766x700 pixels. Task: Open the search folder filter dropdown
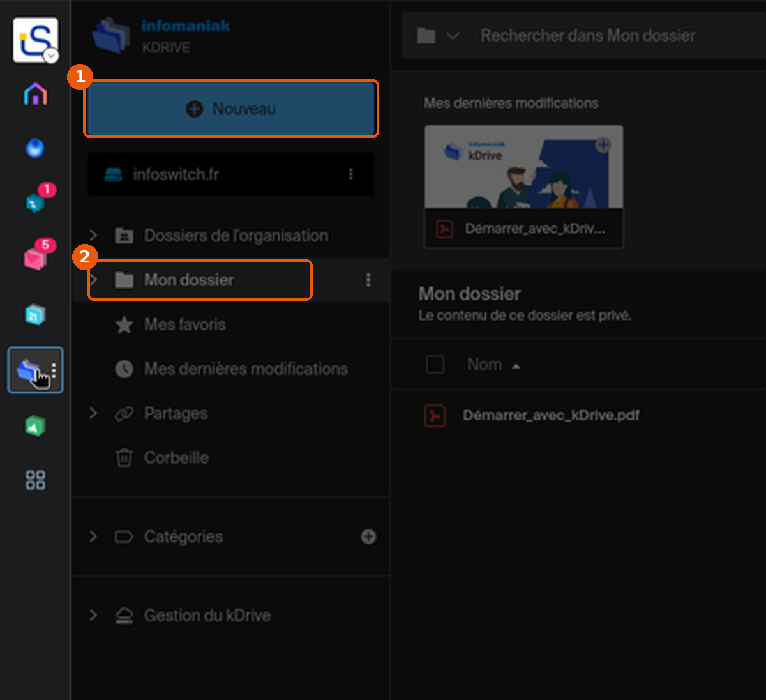[438, 36]
